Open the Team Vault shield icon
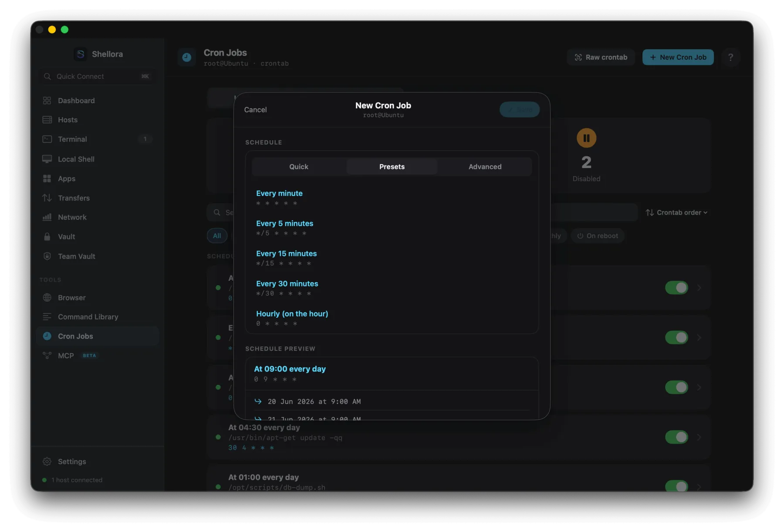Viewport: 784px width, 532px height. (47, 256)
